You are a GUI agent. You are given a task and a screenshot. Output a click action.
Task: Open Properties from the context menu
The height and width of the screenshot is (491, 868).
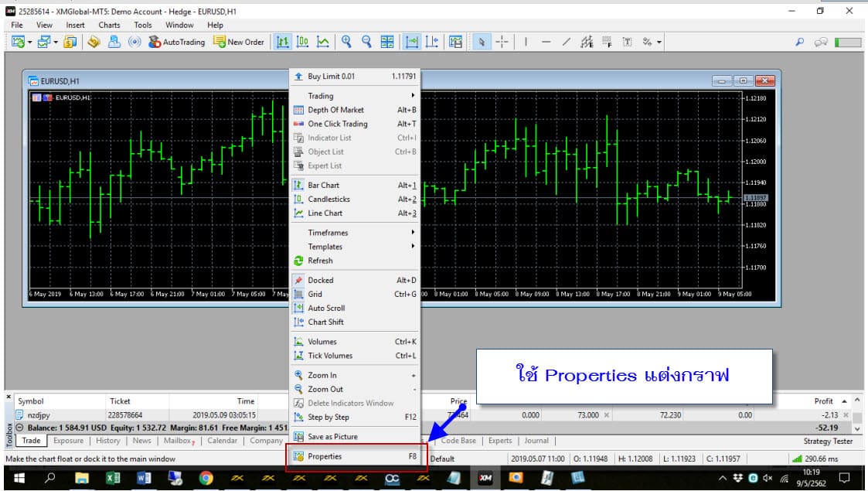325,456
